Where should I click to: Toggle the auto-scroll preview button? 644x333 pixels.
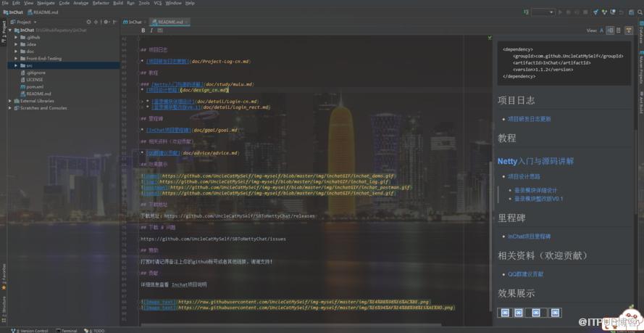[629, 30]
